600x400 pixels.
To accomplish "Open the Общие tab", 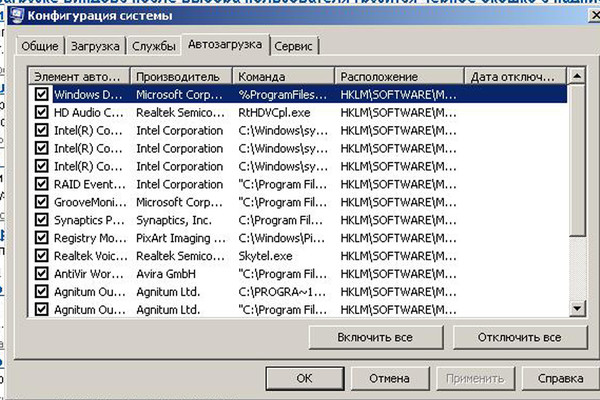I will (x=40, y=46).
